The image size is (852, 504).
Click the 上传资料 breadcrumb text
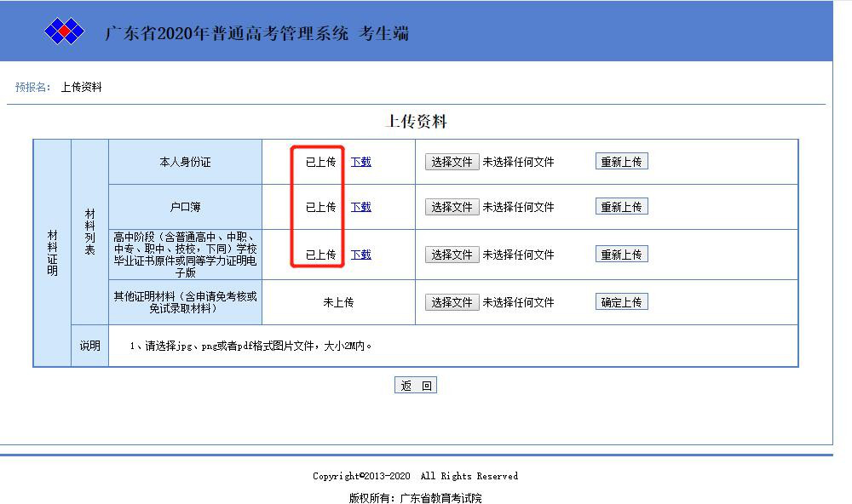82,87
